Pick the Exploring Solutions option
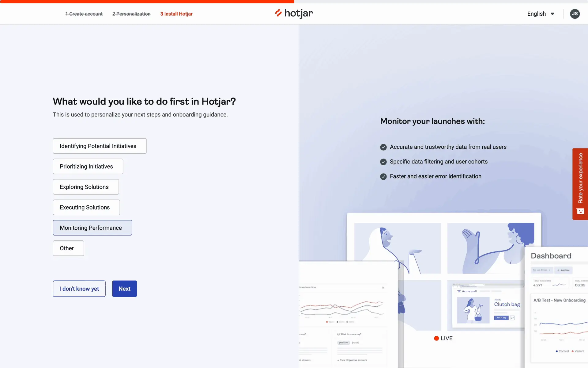 point(86,187)
